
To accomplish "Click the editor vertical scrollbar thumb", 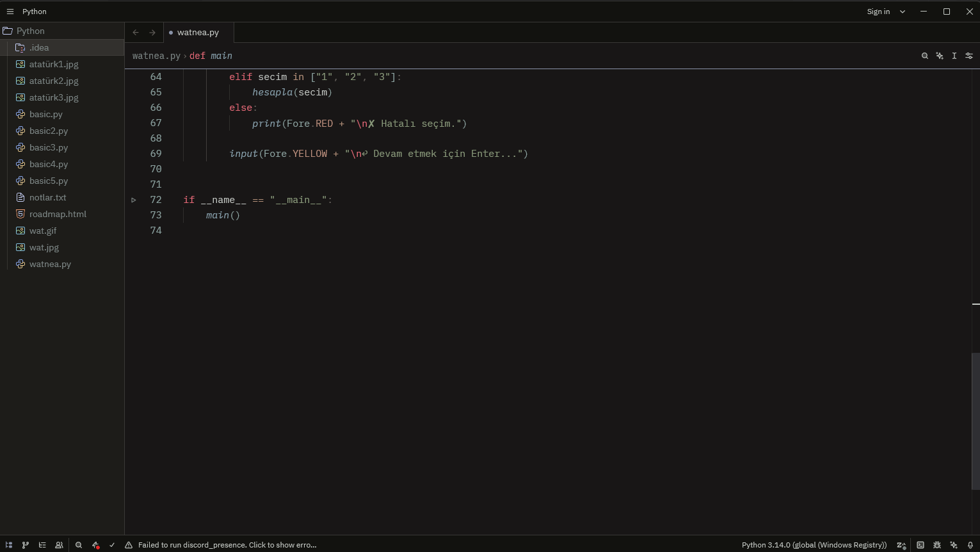I will (976, 421).
